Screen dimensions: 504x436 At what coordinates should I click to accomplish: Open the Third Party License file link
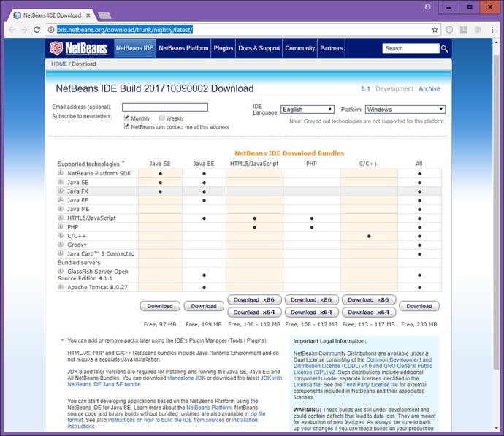(x=370, y=385)
